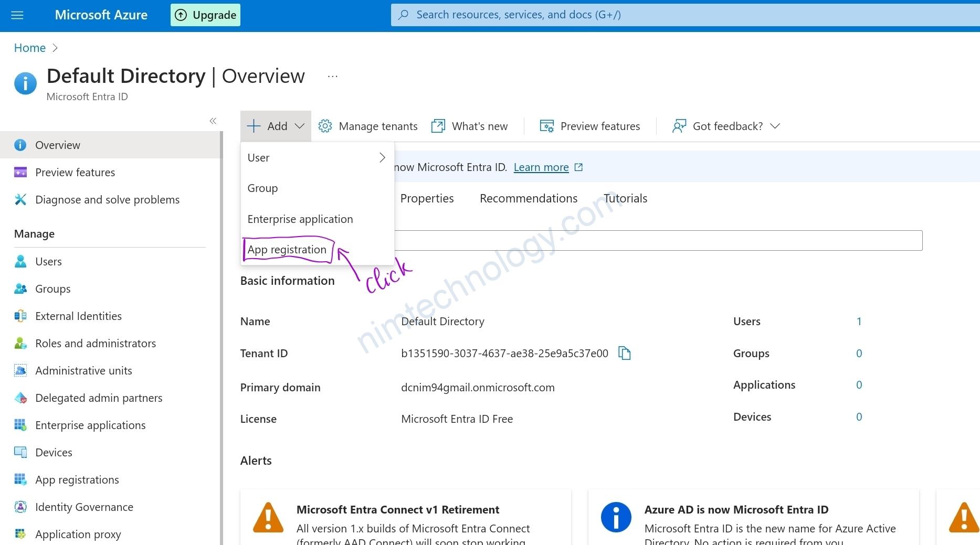Screen dimensions: 980x545
Task: Click the ellipsis more options button
Action: [332, 77]
